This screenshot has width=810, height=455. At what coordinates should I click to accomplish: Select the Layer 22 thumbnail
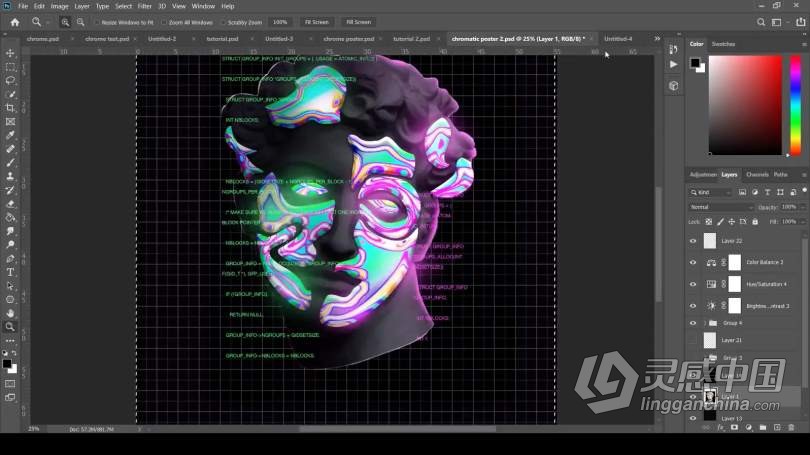point(710,241)
